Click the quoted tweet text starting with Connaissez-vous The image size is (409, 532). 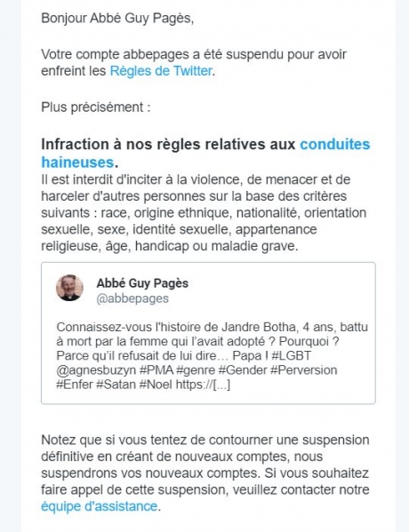click(x=212, y=355)
